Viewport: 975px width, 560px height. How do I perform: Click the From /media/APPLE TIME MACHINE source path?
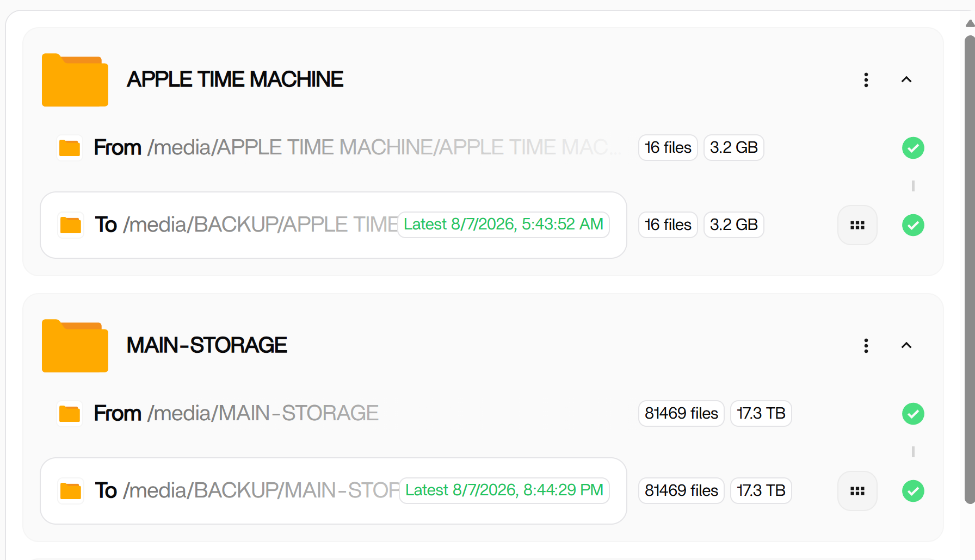[357, 148]
